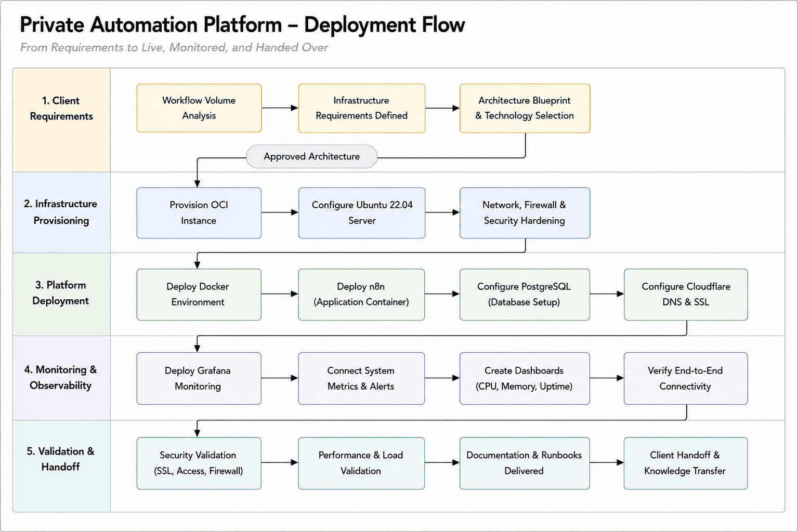Click Configure PostgreSQL Database Setup box
Screen dimensions: 798x532
pyautogui.click(x=525, y=295)
